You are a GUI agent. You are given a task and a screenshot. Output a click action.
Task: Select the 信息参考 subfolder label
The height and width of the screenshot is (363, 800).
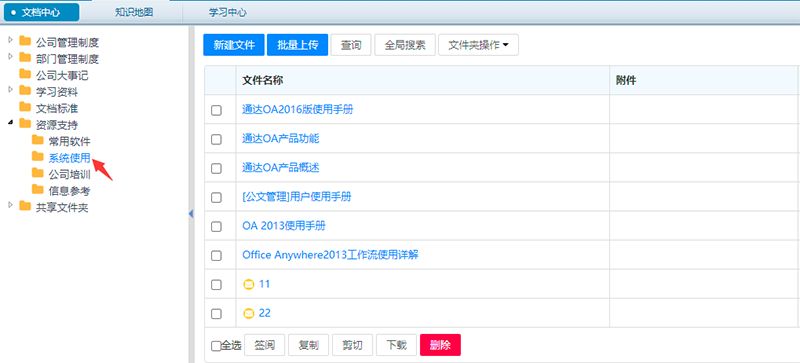point(69,191)
